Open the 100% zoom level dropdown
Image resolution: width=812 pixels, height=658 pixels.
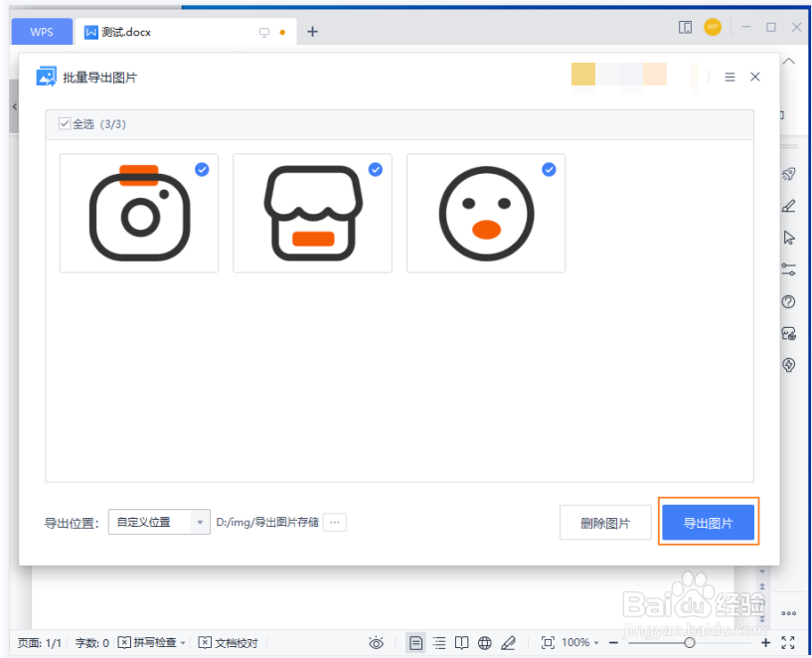click(x=580, y=642)
